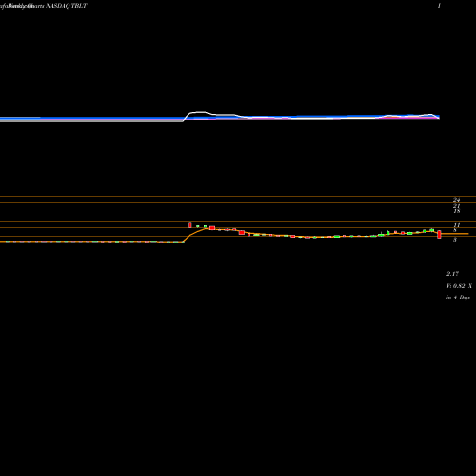This screenshot has width=476, height=476.
Task: Click the 21 price axis label
Action: tap(456, 206)
